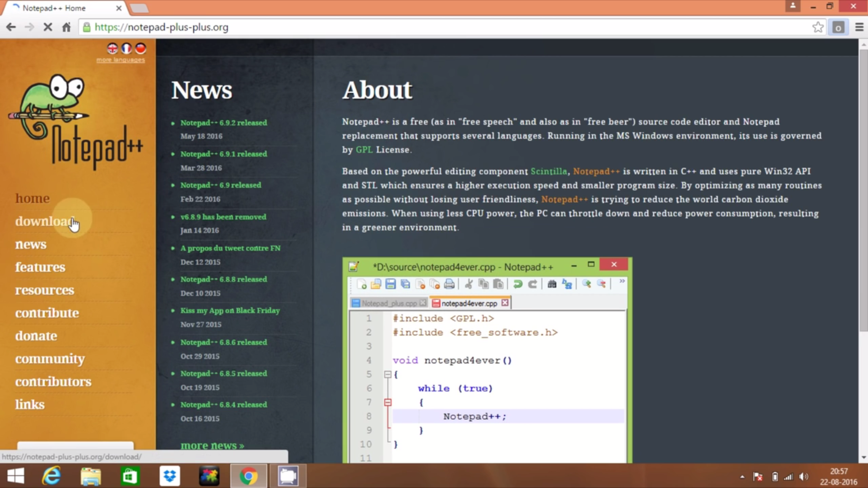Open Notepad++ 6.9.1 released news item

(x=224, y=154)
